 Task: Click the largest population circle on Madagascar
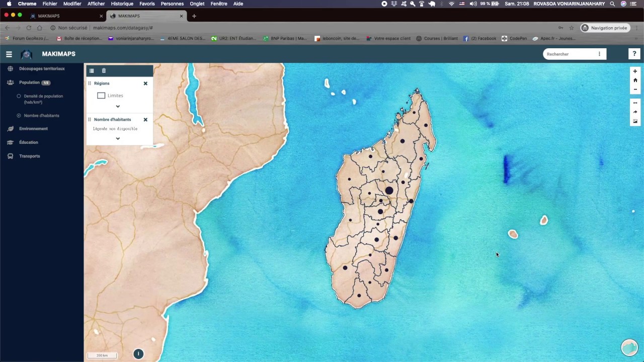[x=389, y=191]
